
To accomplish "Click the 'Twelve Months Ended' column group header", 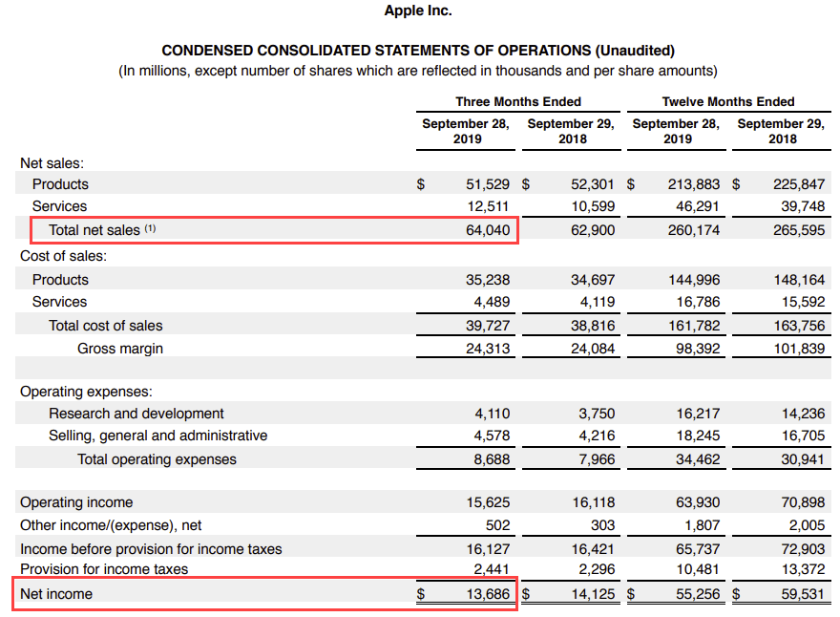I will coord(727,101).
